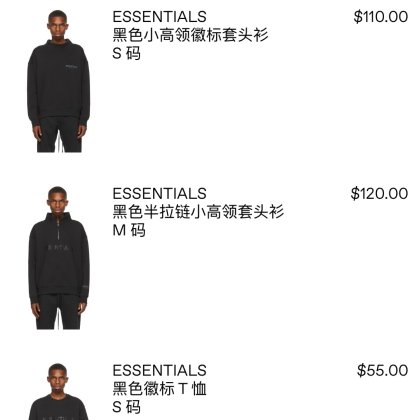Open the 黑色徽标 T 恤 product title
Image resolution: width=420 pixels, height=420 pixels.
tap(159, 389)
